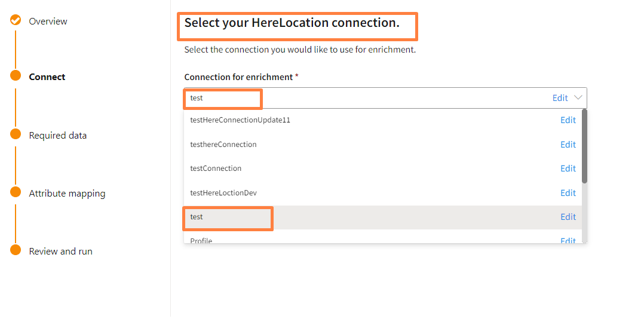Viewport: 644px width, 334px height.
Task: Go to the Required data step
Action: coord(58,136)
